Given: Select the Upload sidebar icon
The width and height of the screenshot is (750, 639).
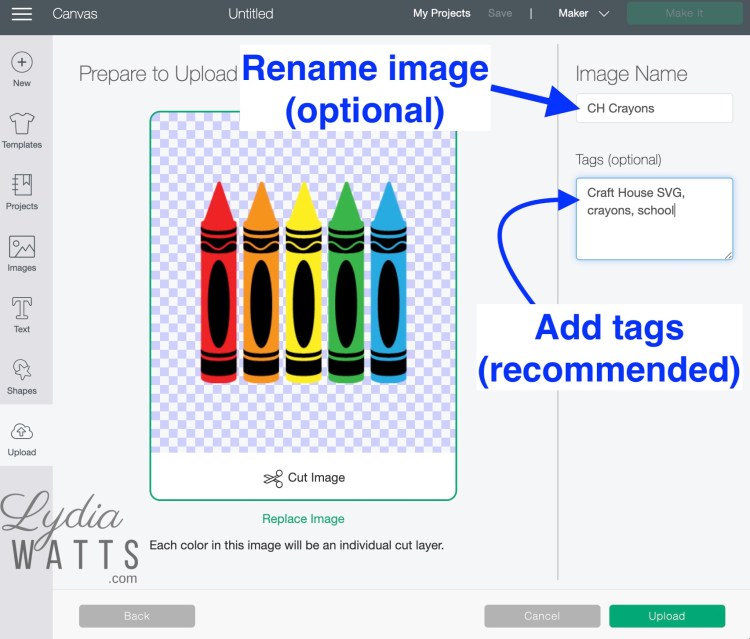Looking at the screenshot, I should pos(22,439).
